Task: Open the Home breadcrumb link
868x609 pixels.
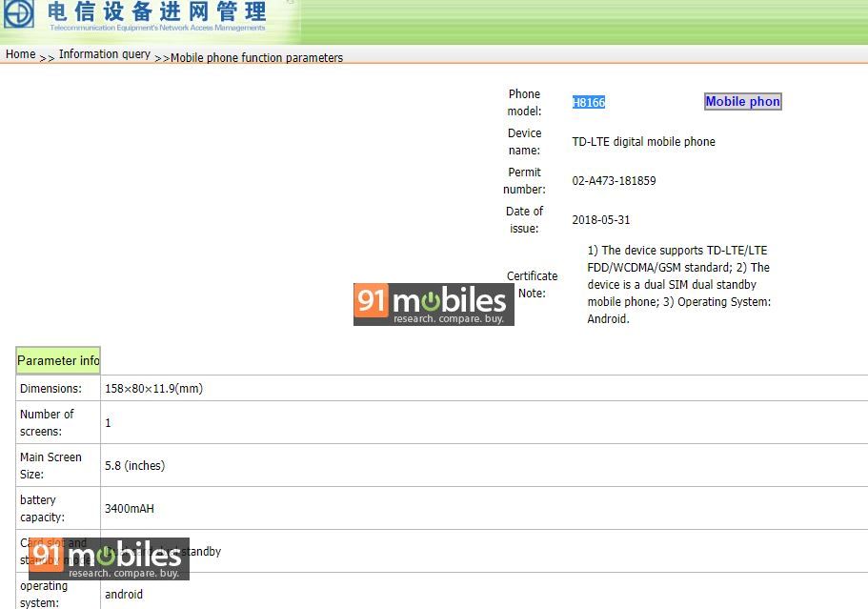Action: point(20,54)
